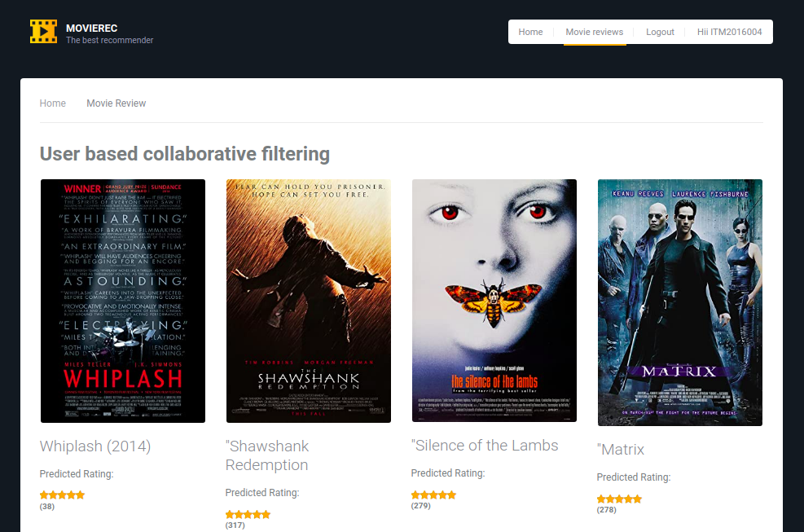Click the Movie Review breadcrumb

click(116, 103)
